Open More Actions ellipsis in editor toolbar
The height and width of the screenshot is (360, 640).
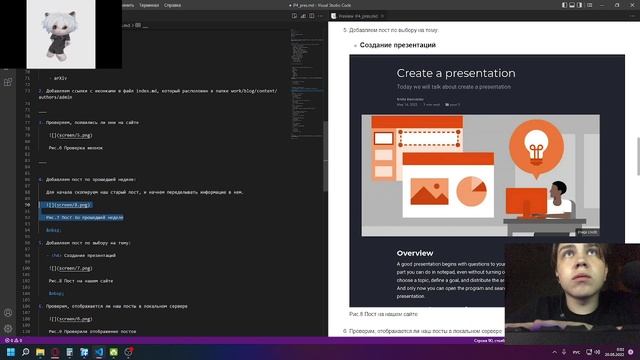point(320,16)
